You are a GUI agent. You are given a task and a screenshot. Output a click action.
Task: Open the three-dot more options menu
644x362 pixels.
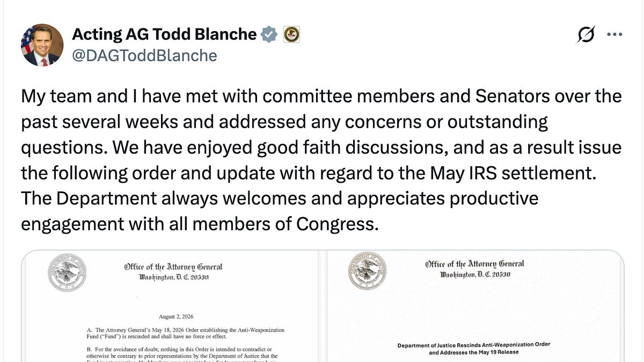pyautogui.click(x=614, y=34)
